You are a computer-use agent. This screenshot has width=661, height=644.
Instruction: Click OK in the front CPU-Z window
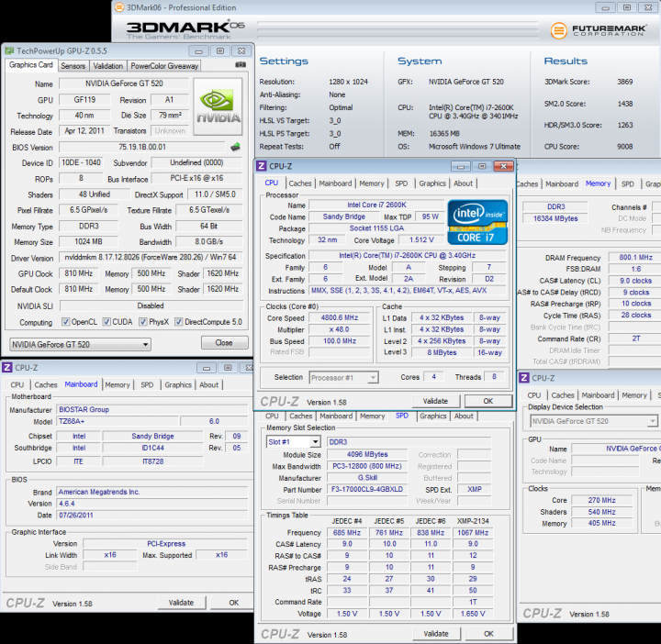point(488,401)
